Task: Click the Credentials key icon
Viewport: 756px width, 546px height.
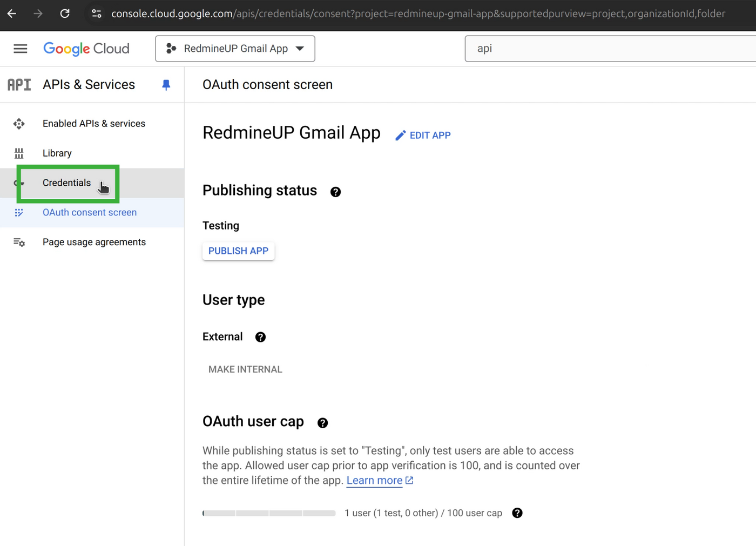Action: tap(19, 183)
